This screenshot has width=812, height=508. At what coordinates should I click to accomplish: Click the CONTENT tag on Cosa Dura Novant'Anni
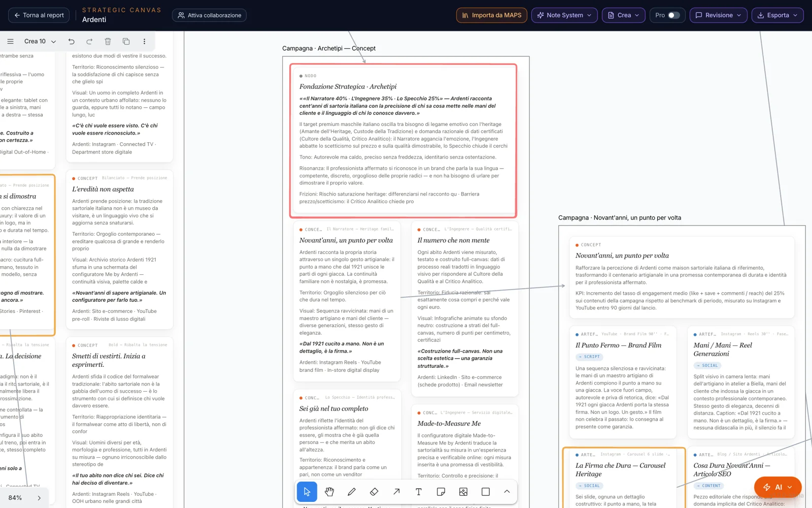tap(709, 486)
